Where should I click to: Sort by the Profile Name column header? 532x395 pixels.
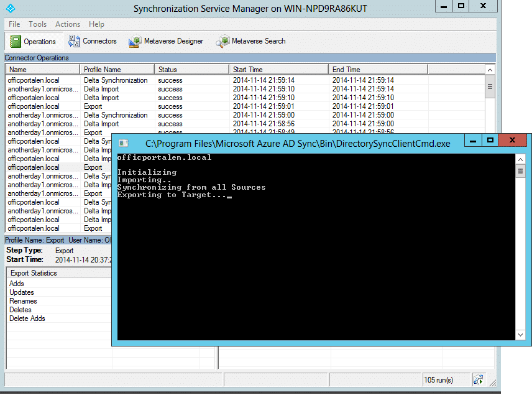point(117,70)
